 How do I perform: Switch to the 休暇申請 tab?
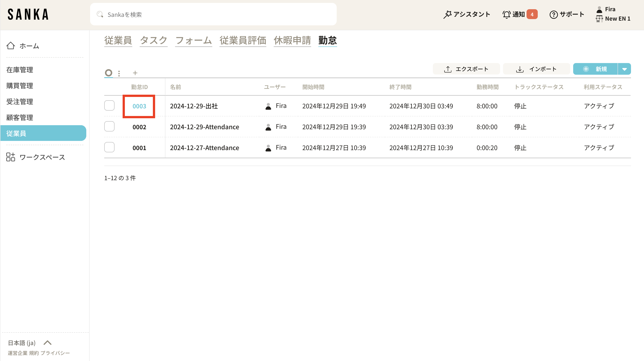[292, 41]
